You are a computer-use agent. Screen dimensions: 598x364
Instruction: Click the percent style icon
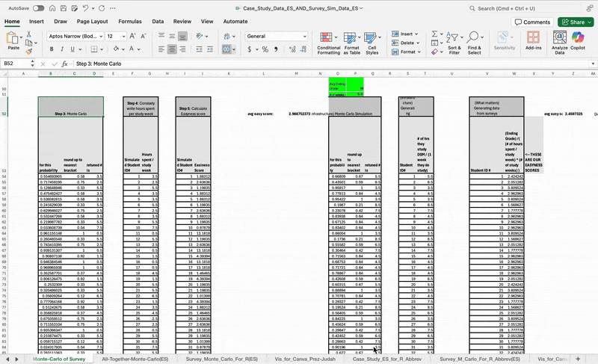click(x=265, y=49)
